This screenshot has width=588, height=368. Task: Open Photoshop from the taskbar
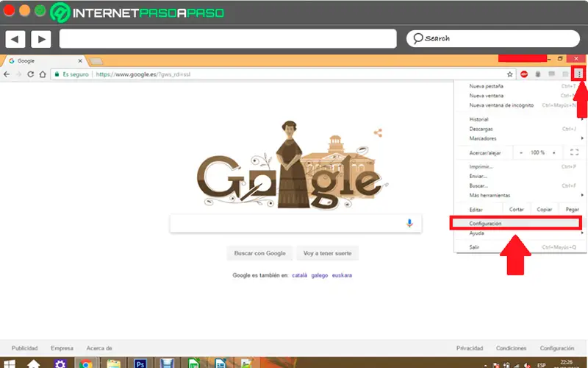click(140, 364)
